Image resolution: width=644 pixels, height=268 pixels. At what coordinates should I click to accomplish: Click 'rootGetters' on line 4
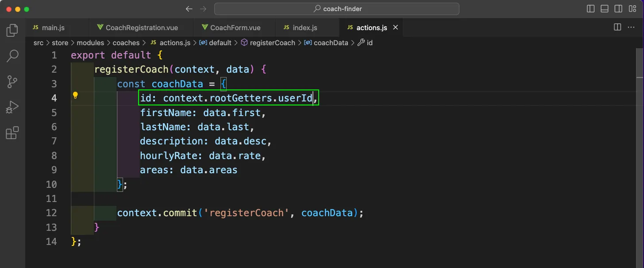241,98
